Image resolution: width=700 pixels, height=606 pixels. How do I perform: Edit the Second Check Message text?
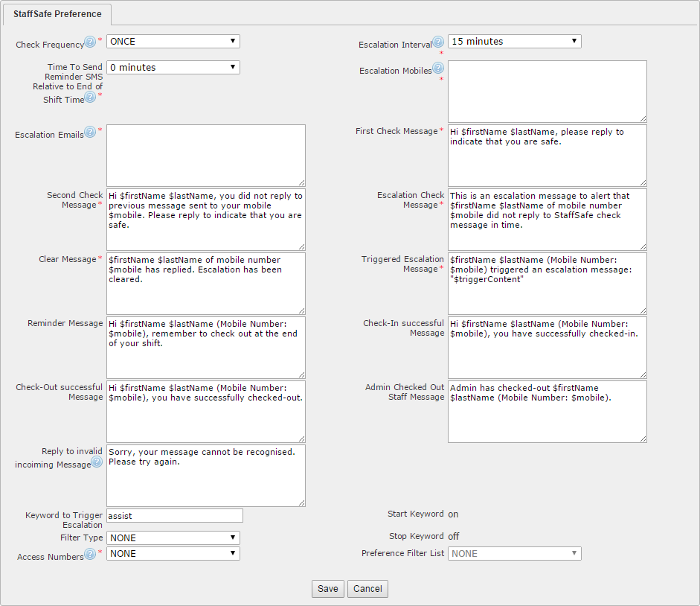point(206,220)
